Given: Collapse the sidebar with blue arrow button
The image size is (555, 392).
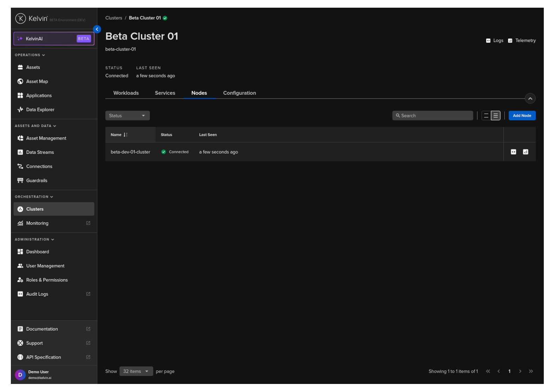Looking at the screenshot, I should 97,29.
